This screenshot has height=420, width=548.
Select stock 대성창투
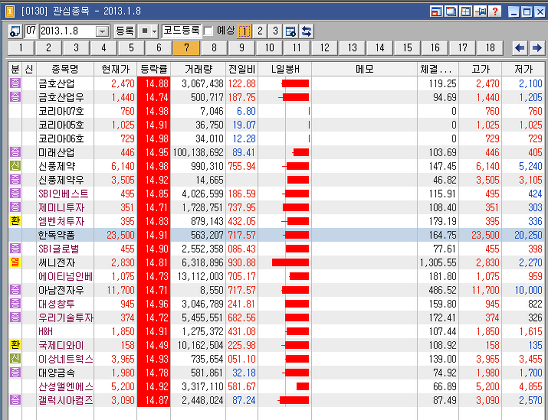[x=56, y=304]
